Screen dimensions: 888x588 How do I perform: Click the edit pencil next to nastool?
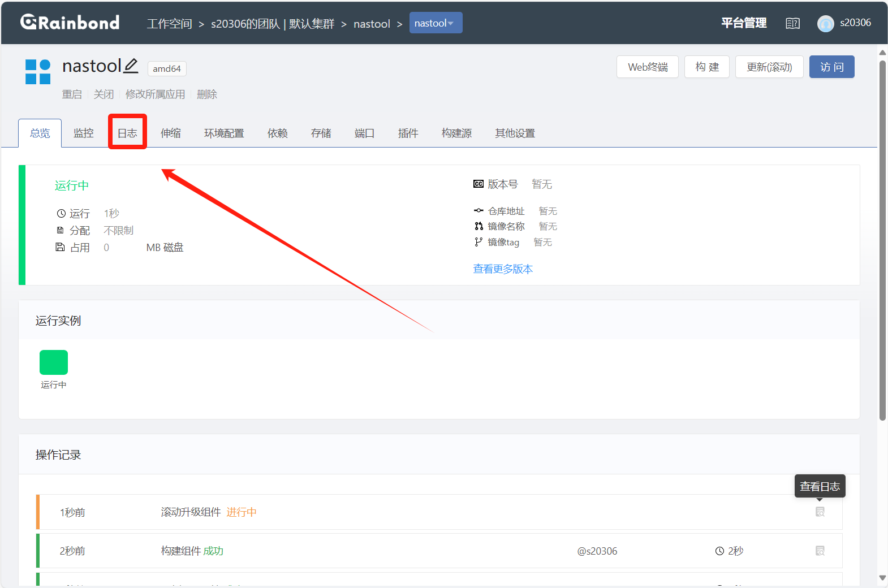pos(131,66)
